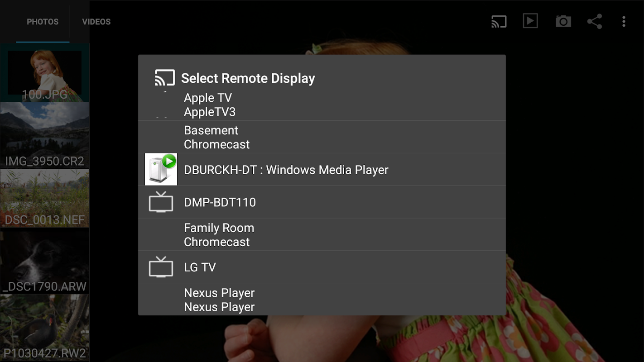Click the TV icon beside DMP-BDT110

[x=161, y=202]
